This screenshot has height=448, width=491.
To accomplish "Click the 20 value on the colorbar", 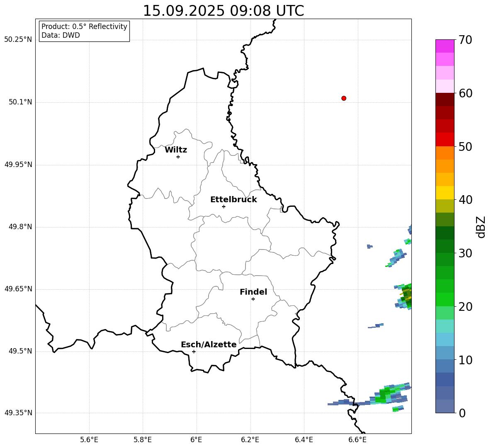I will point(465,306).
